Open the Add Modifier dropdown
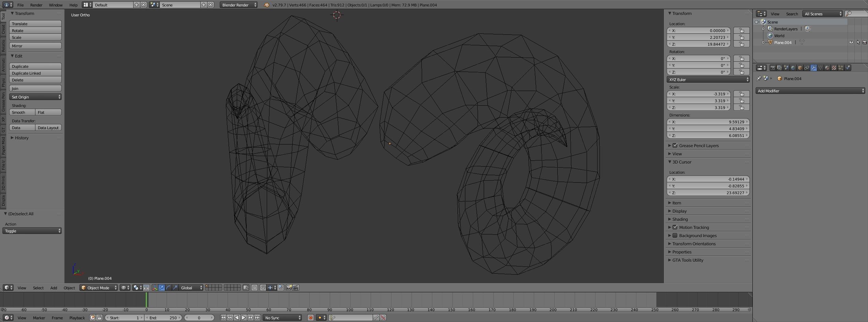This screenshot has width=868, height=322. 810,91
